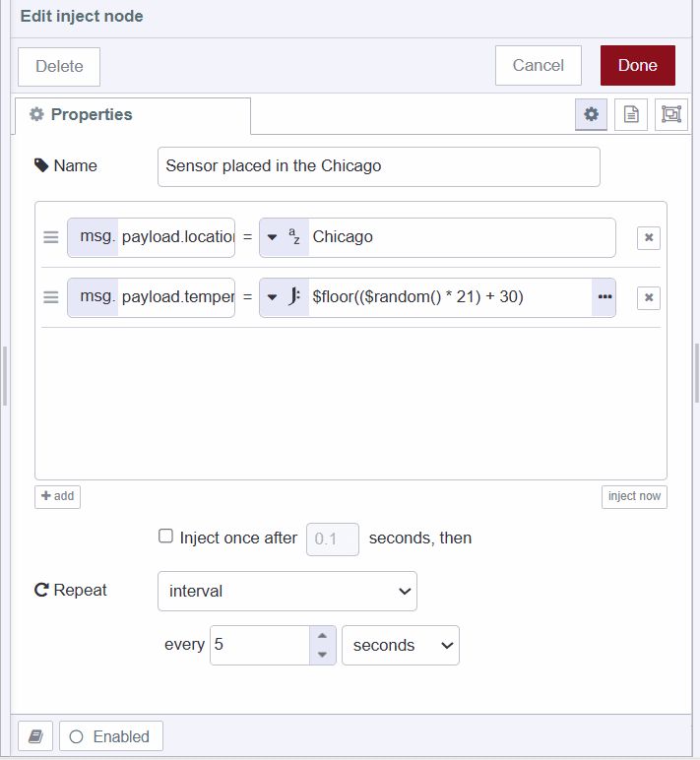Open msg. type selector for payload.temperature
Image resolution: width=700 pixels, height=760 pixels.
pos(94,297)
